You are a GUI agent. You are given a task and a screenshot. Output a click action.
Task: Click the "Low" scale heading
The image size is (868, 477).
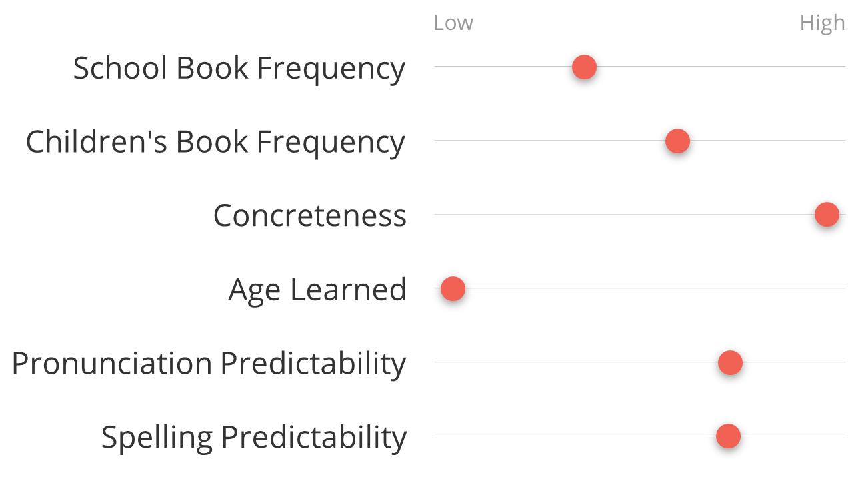coord(453,23)
